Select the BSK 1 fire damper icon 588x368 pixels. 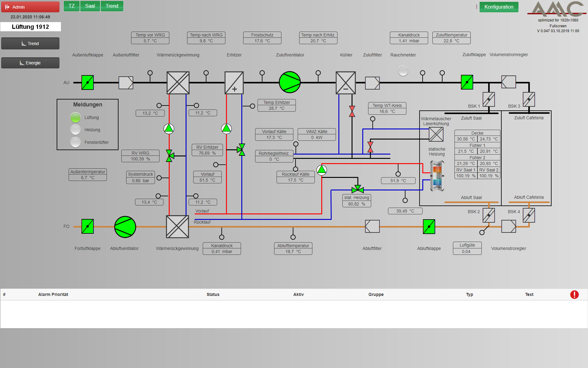pos(488,99)
